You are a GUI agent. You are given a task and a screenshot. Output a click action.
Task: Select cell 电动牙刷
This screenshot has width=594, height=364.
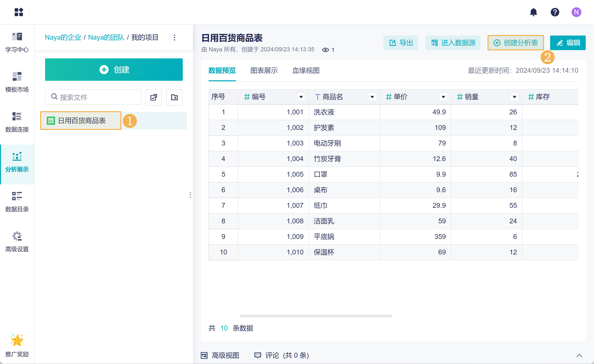click(344, 143)
